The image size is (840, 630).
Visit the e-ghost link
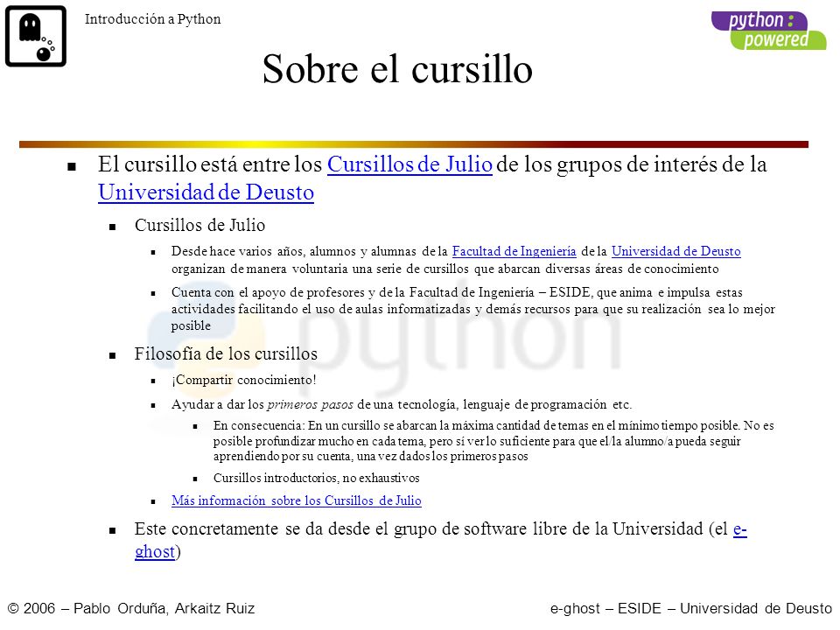[x=740, y=529]
